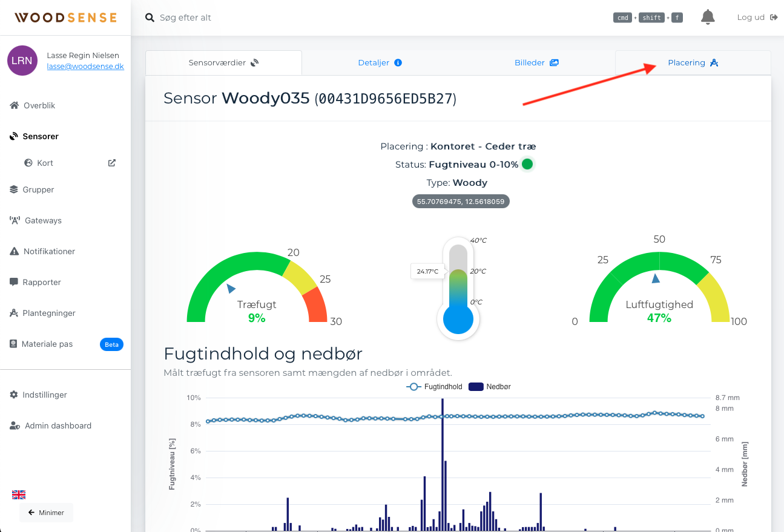Click the search magnifier icon
784x532 pixels.
[150, 18]
